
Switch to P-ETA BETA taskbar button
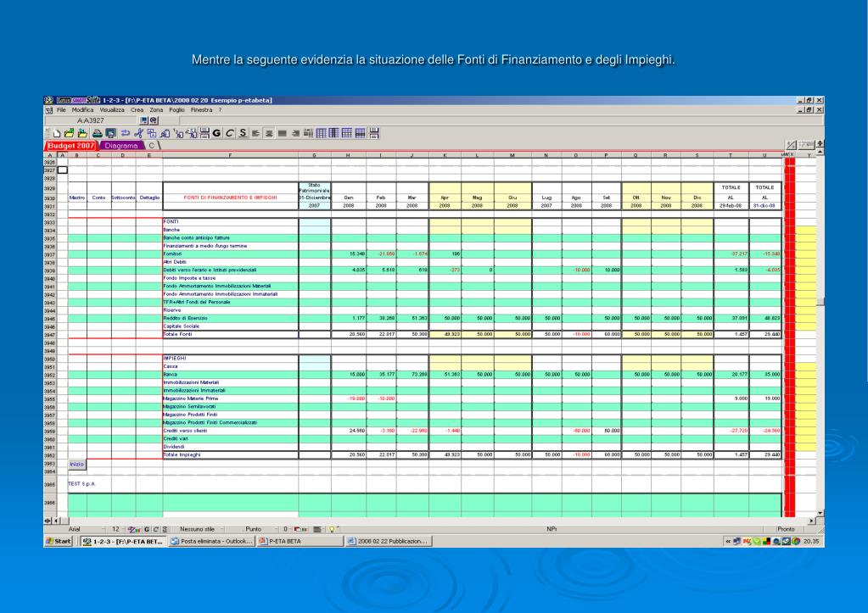pos(300,541)
